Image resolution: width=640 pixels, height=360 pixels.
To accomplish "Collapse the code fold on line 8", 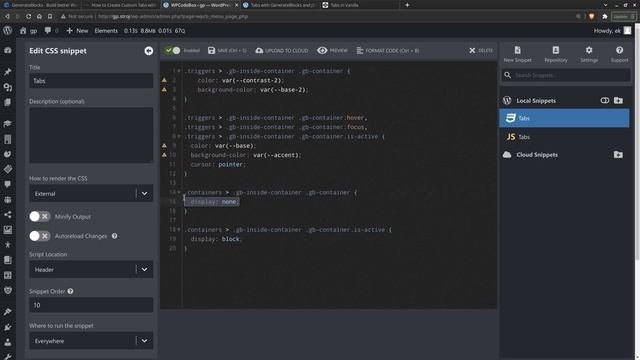I will 179,136.
